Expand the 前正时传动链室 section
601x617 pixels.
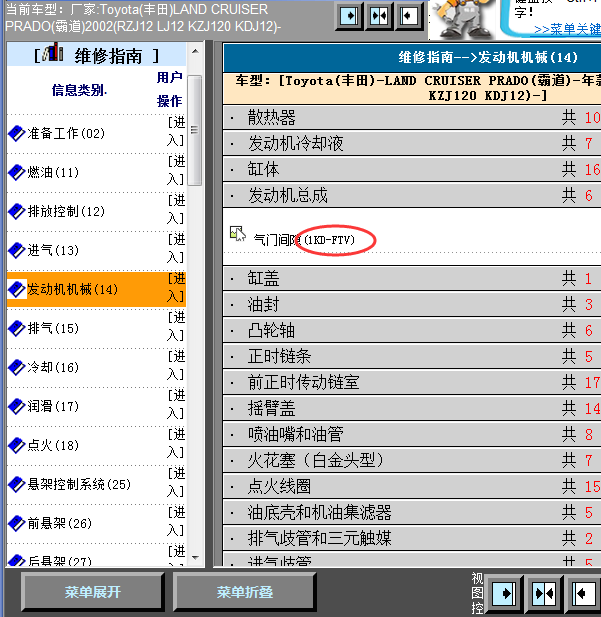tap(412, 382)
